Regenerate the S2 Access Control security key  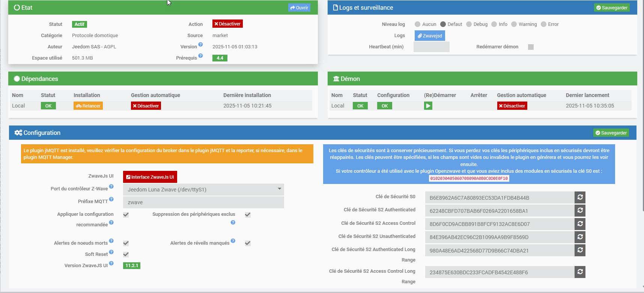point(580,224)
